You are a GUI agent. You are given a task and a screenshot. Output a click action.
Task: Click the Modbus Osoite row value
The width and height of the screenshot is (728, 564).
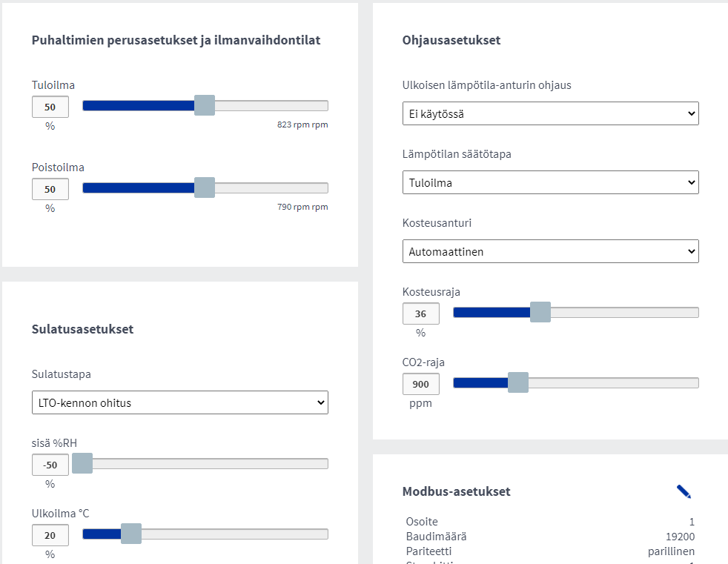click(691, 522)
